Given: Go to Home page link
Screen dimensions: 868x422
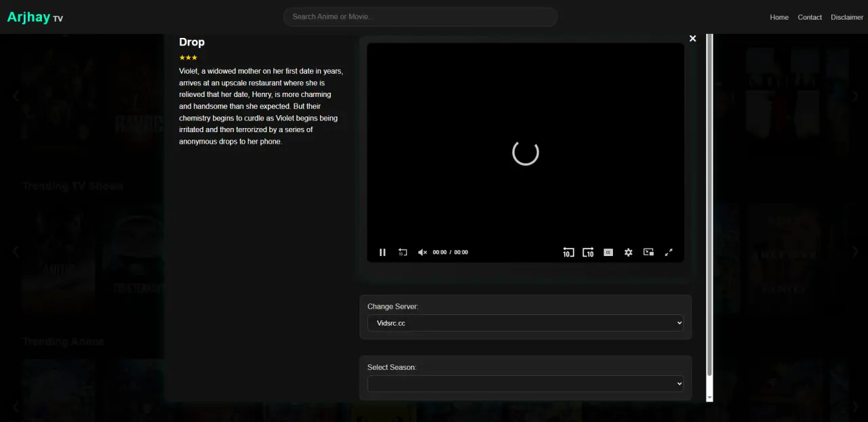Looking at the screenshot, I should 779,17.
